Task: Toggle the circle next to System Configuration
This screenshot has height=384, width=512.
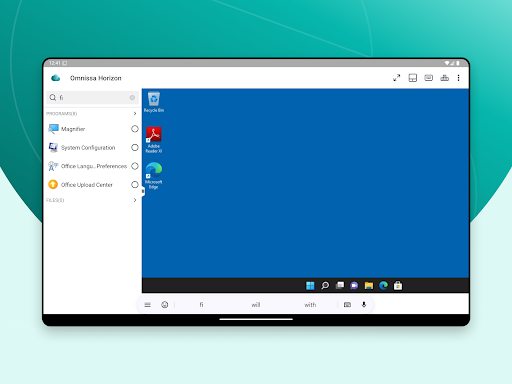Action: [135, 147]
